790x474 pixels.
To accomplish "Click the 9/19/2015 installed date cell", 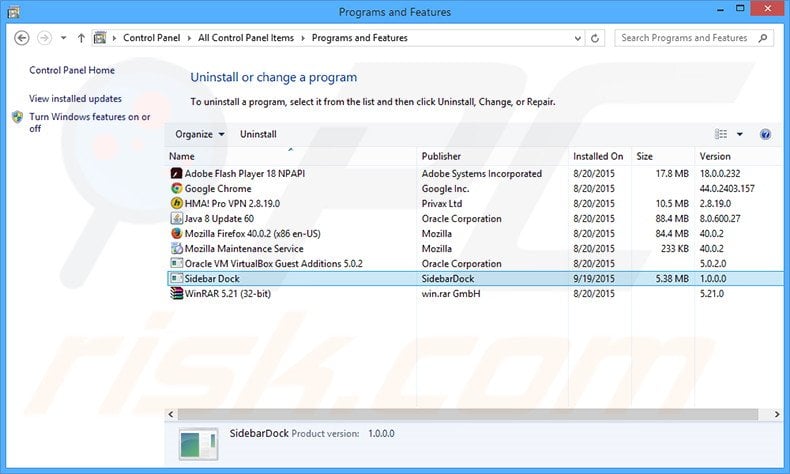I will point(594,279).
